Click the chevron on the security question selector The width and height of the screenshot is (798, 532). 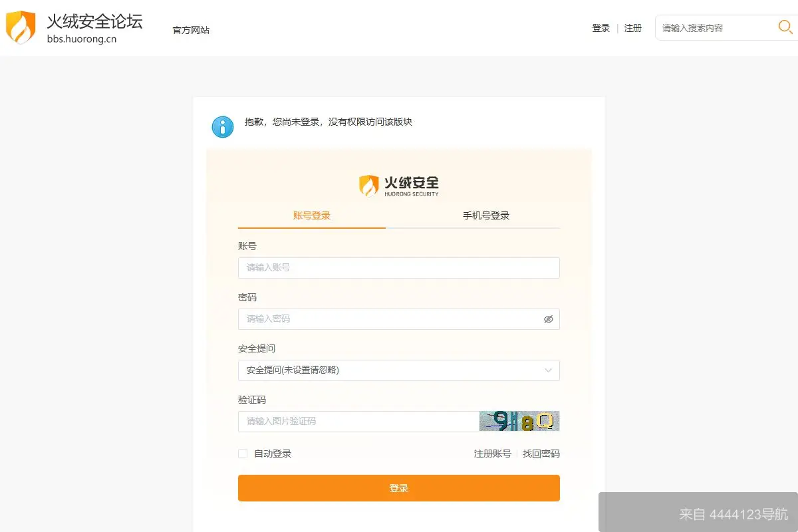548,370
